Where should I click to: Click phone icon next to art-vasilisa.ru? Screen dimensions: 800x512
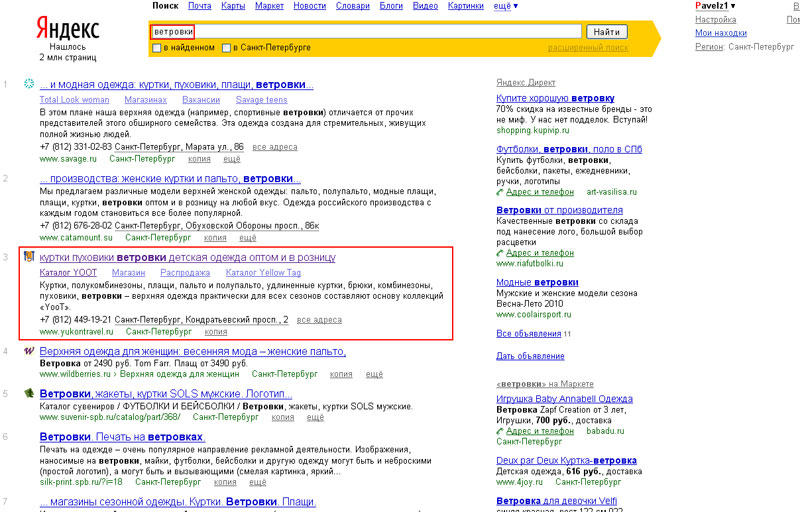[500, 192]
